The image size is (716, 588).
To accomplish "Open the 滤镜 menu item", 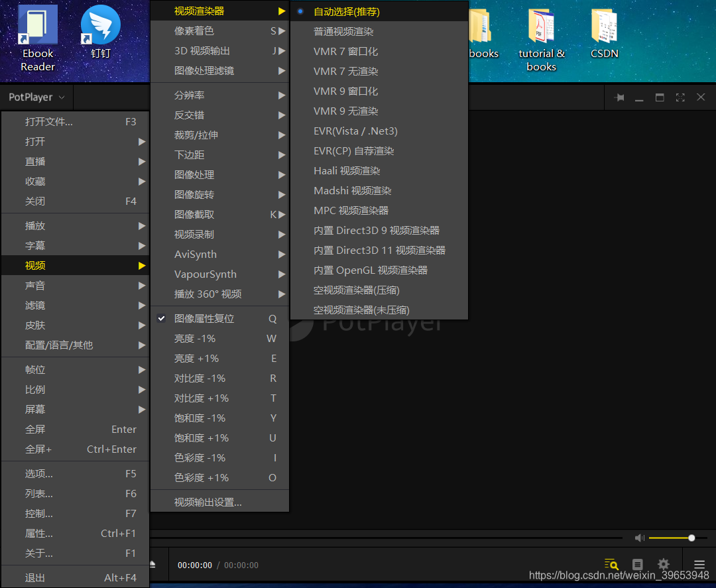I will [x=76, y=306].
